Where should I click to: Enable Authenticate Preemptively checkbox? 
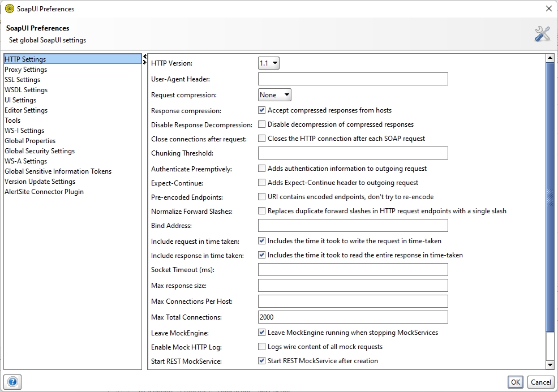[261, 168]
